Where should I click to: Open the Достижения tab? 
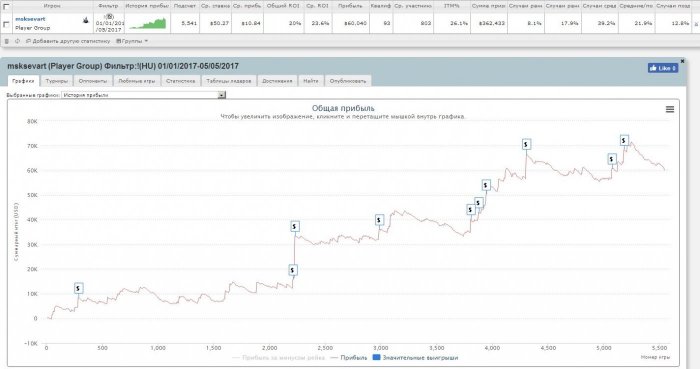[x=277, y=81]
